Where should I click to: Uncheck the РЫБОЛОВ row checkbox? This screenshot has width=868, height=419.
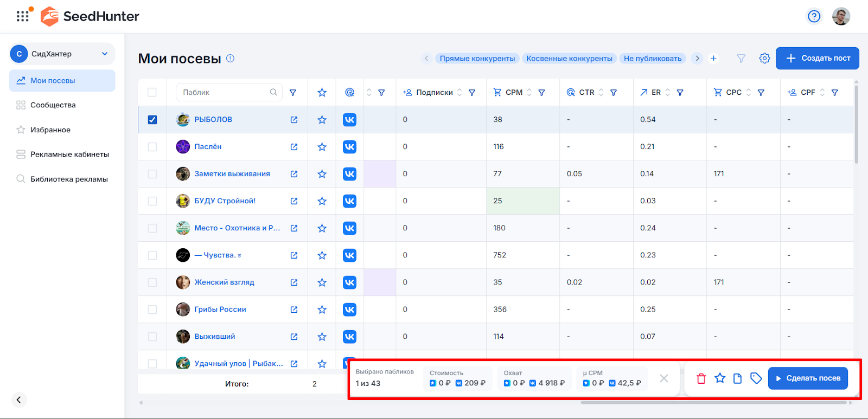[152, 120]
